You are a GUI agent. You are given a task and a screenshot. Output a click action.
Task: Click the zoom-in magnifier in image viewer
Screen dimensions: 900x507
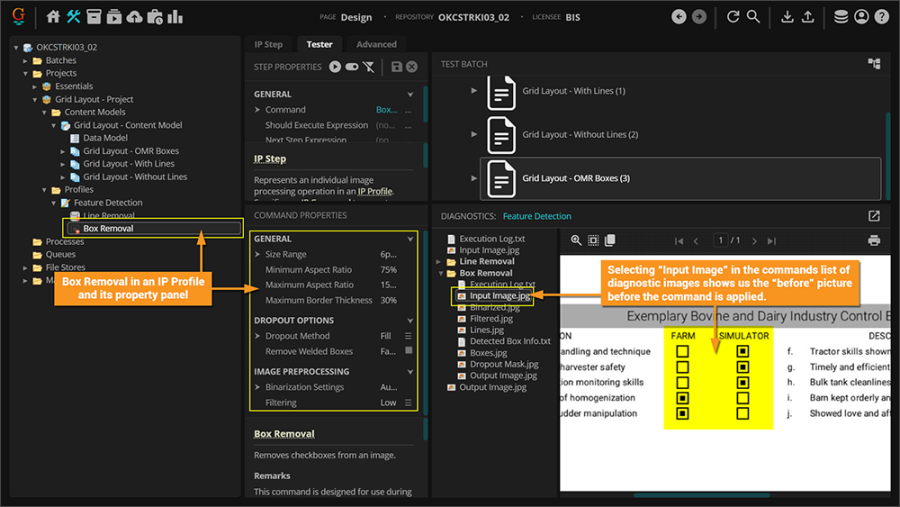pyautogui.click(x=576, y=241)
